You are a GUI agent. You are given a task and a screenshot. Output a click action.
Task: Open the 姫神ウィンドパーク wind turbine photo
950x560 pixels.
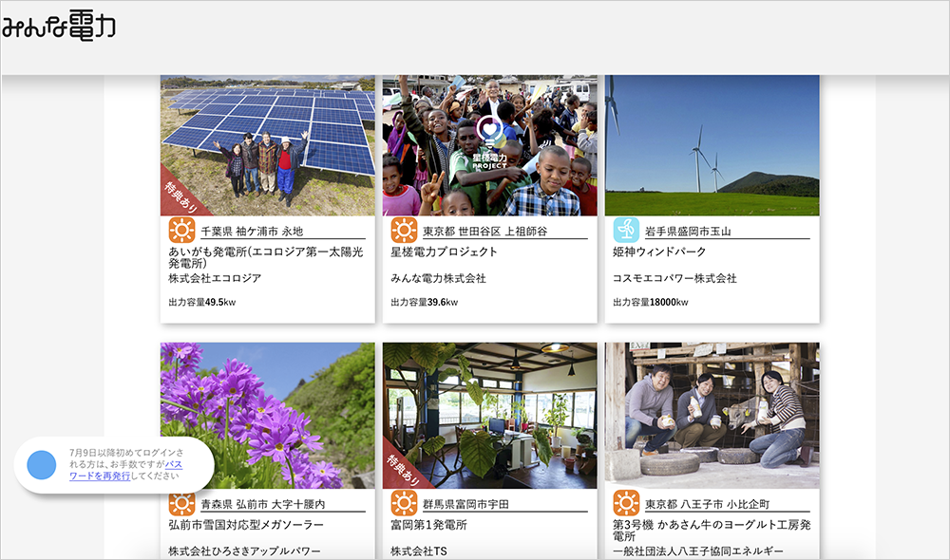coord(712,145)
